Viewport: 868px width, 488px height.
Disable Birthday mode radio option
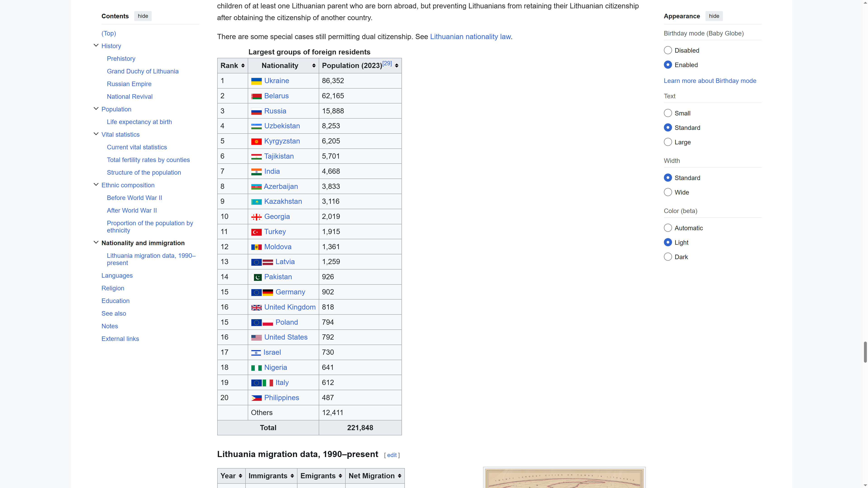(x=668, y=51)
